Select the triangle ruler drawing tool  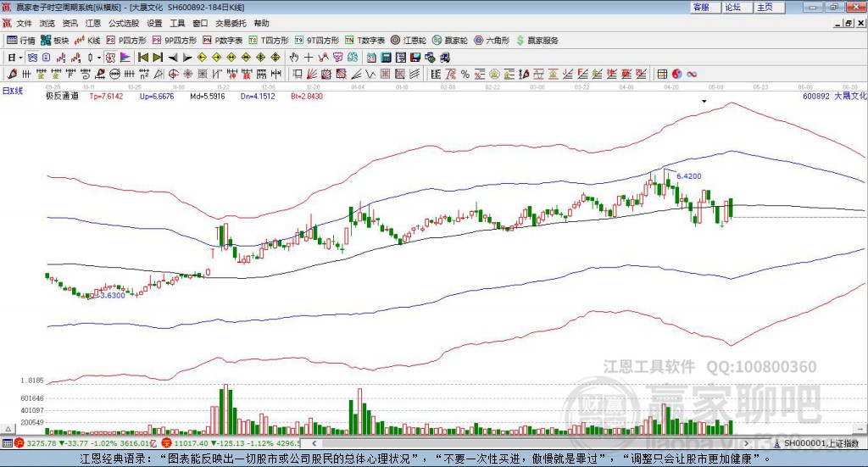tap(159, 74)
